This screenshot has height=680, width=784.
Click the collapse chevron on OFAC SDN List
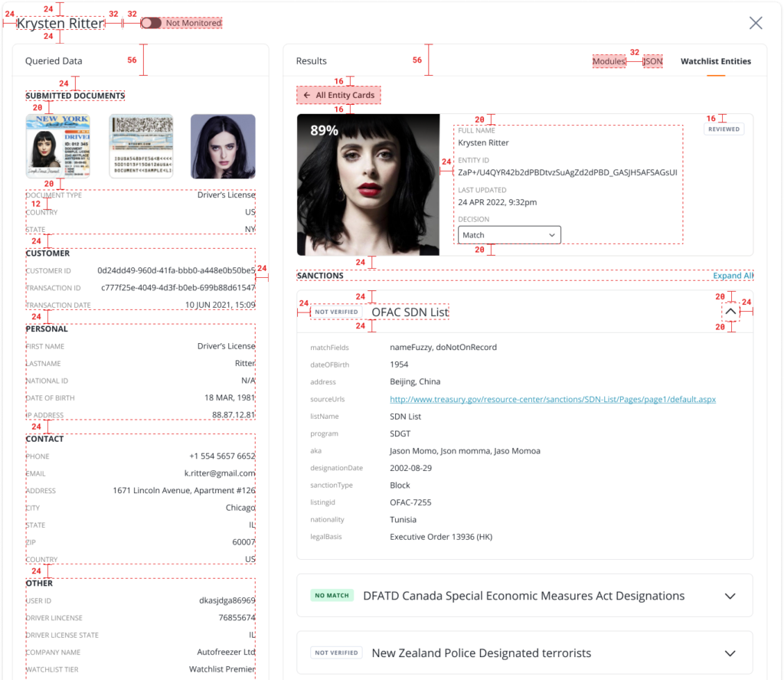pyautogui.click(x=731, y=311)
